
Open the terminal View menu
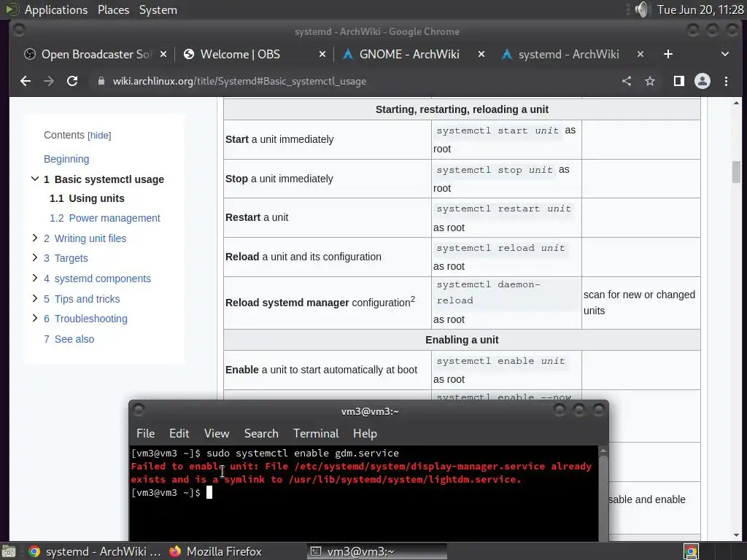pyautogui.click(x=217, y=433)
